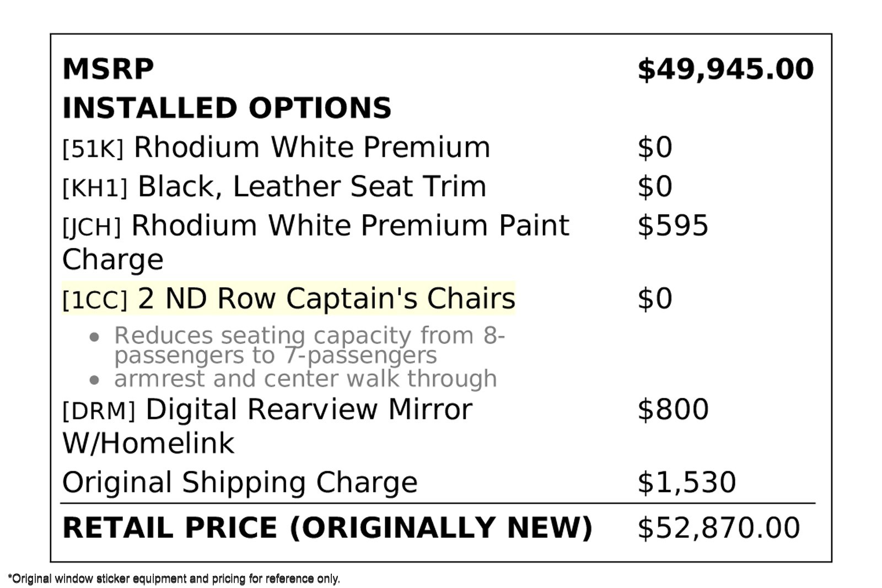The height and width of the screenshot is (588, 882).
Task: Click the $0 price for Rhodium White Premium
Action: (655, 148)
